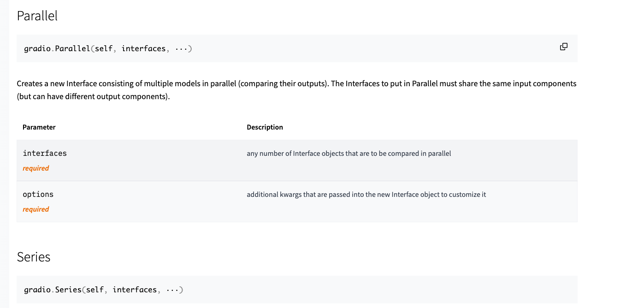Click 'self' argument in Series signature
The image size is (644, 308).
click(95, 290)
